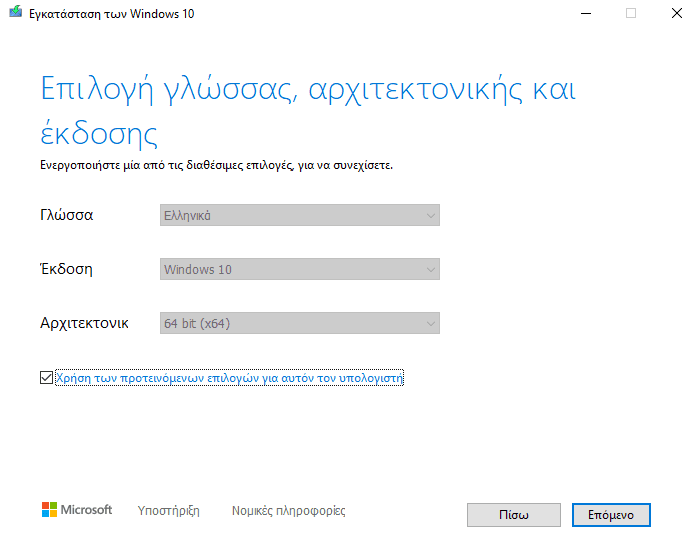Uncheck 'Χρήση των προτεινόμενων επιλογών' checkbox
This screenshot has height=547, width=700.
(x=46, y=377)
